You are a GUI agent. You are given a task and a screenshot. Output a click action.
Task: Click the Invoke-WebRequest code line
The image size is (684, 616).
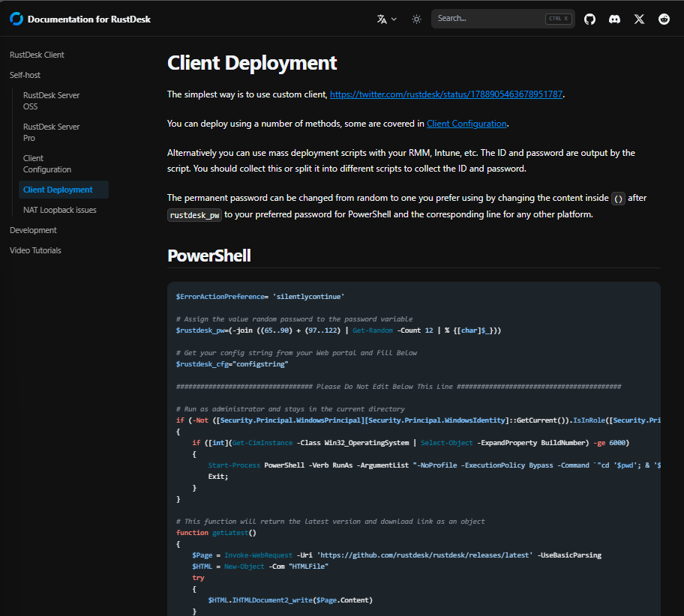click(397, 555)
